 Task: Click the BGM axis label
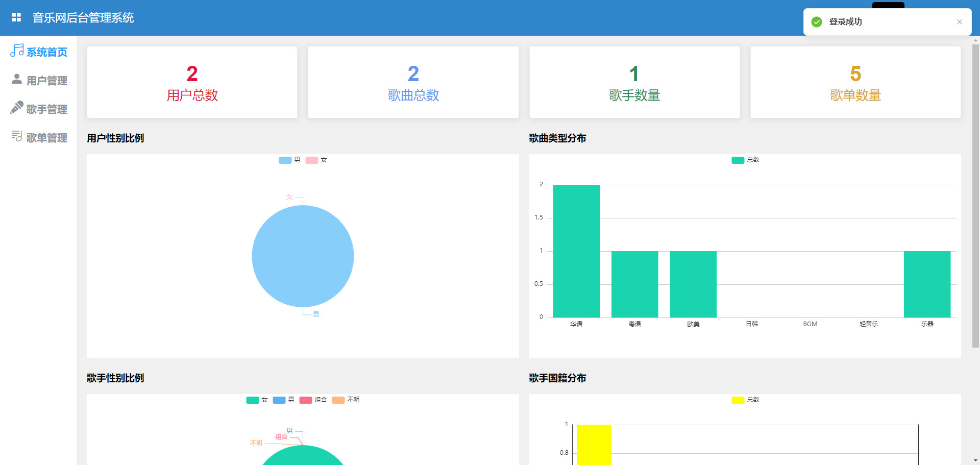(x=810, y=324)
